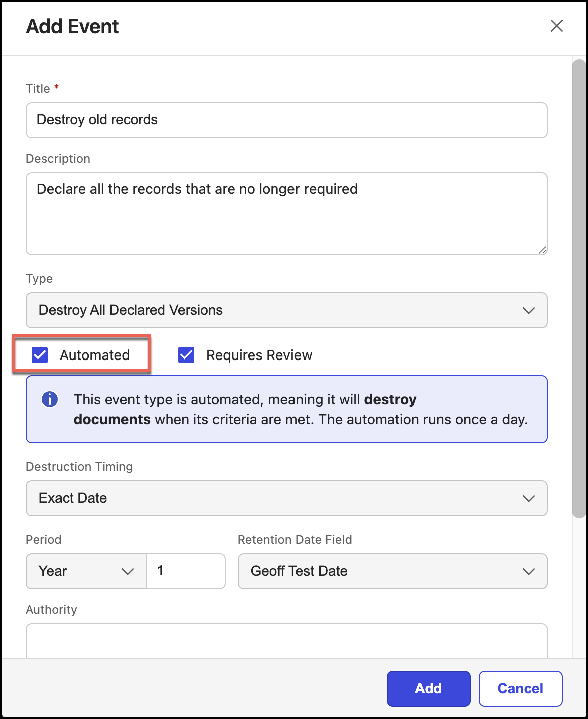
Task: Click the Retention Date Field chevron arrow
Action: pos(528,571)
